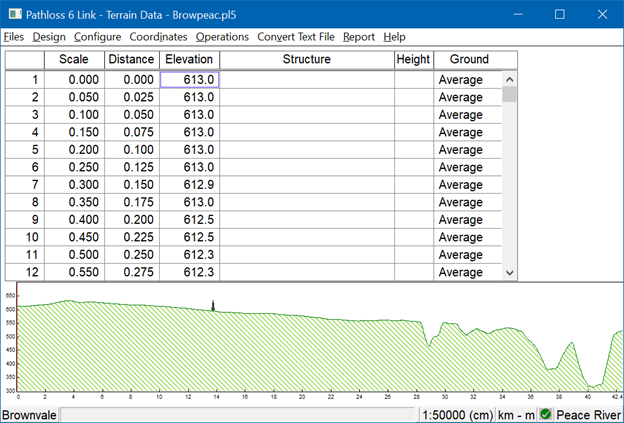Click the 1:50000 (cm) scale field
This screenshot has height=423, width=624.
457,414
